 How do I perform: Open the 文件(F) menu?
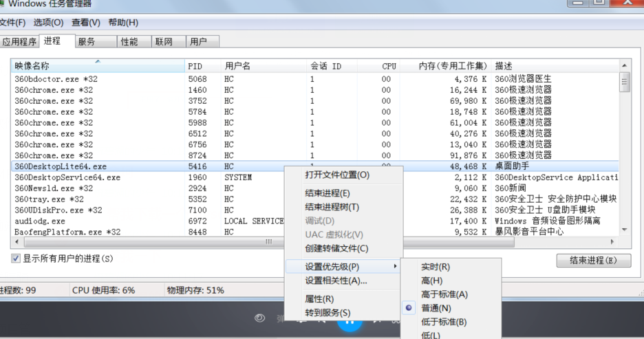[12, 23]
